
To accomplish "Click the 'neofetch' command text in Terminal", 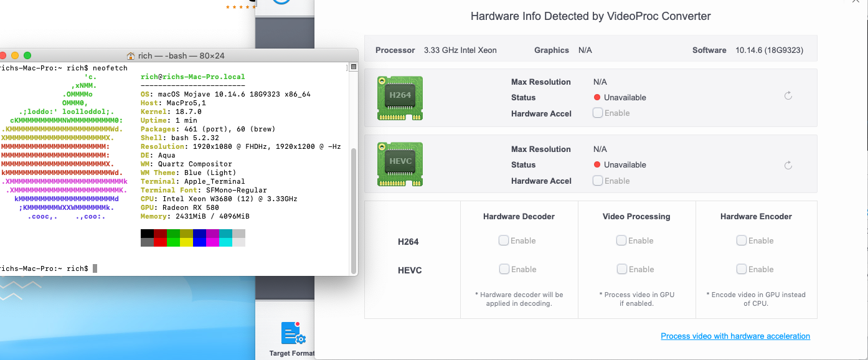I will point(110,67).
